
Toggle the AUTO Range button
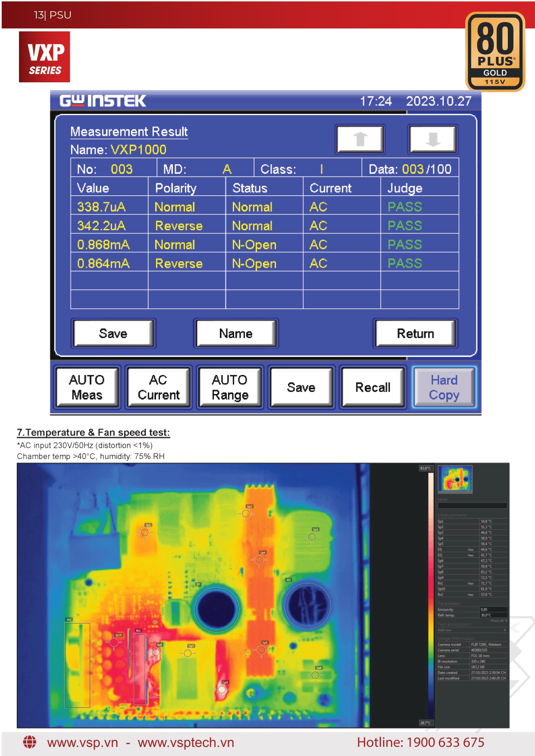[230, 387]
